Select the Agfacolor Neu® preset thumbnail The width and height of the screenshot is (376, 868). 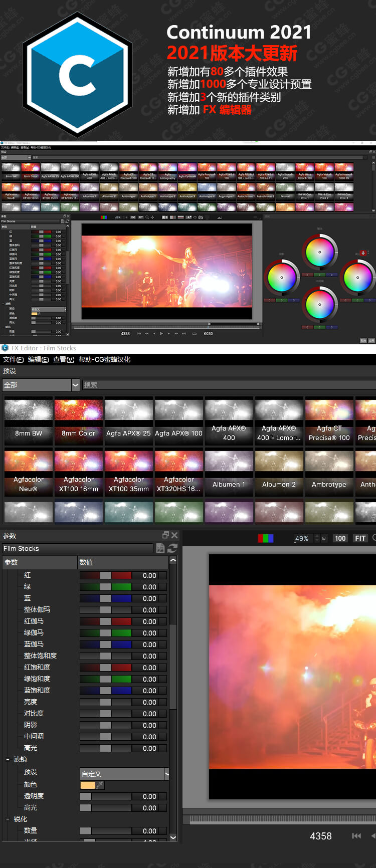[x=29, y=473]
